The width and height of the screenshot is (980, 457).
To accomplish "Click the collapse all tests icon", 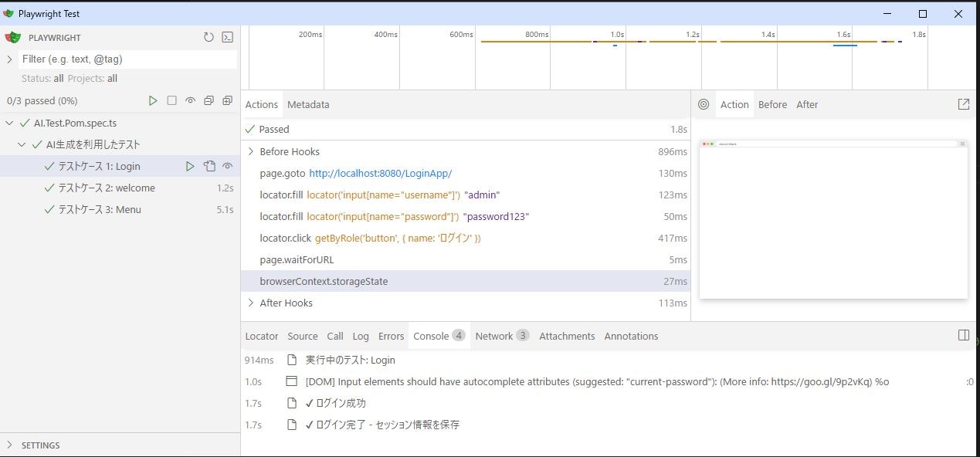I will 209,100.
